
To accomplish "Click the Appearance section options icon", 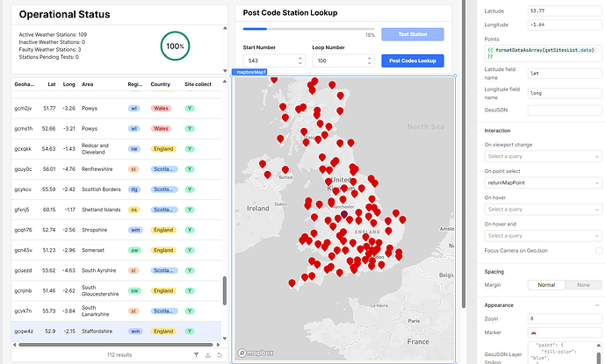I will [597, 306].
